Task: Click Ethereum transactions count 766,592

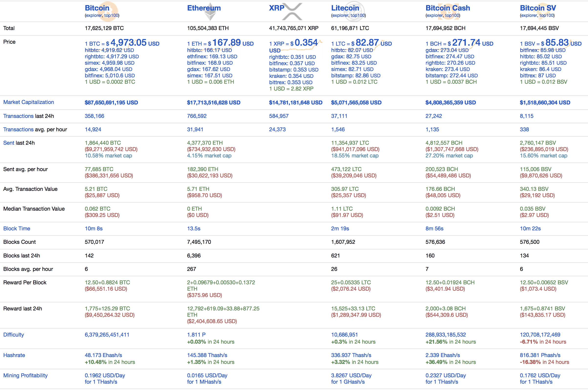Action: (197, 116)
